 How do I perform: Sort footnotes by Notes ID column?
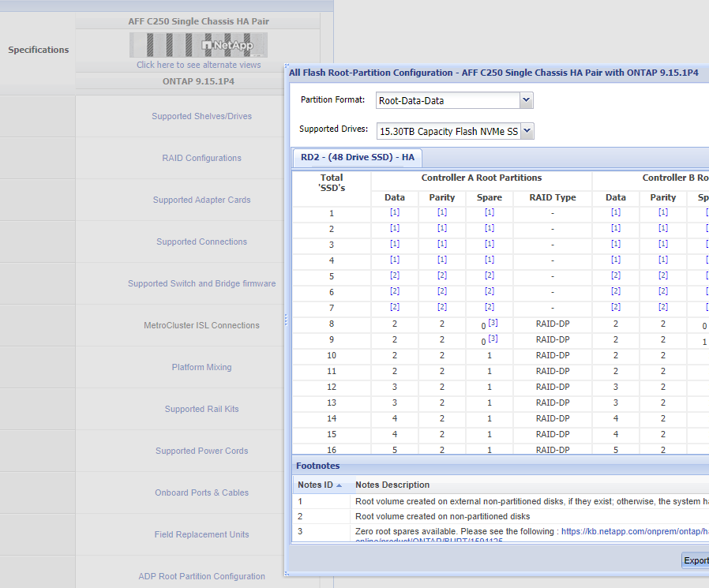pyautogui.click(x=318, y=485)
